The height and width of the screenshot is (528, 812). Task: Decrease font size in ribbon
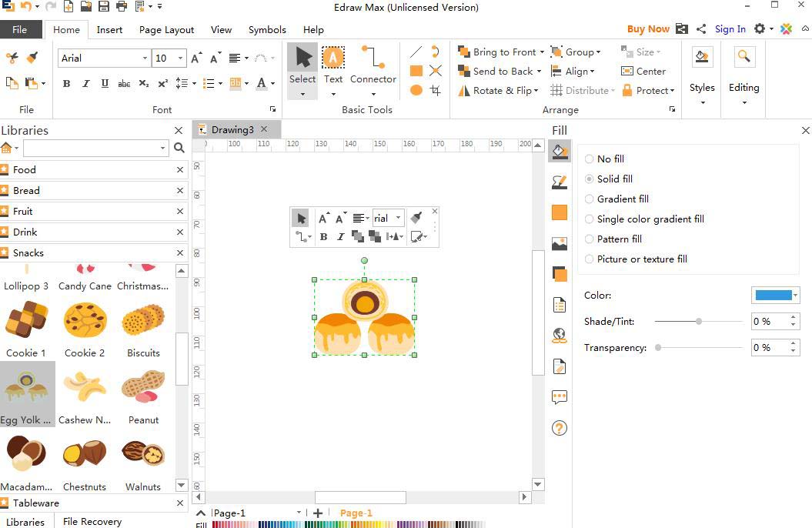coord(216,58)
